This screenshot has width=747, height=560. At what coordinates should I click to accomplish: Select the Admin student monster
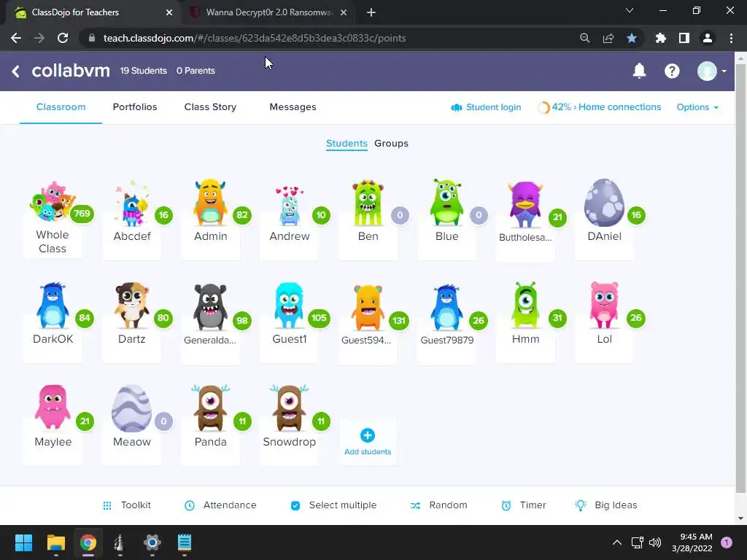point(210,202)
